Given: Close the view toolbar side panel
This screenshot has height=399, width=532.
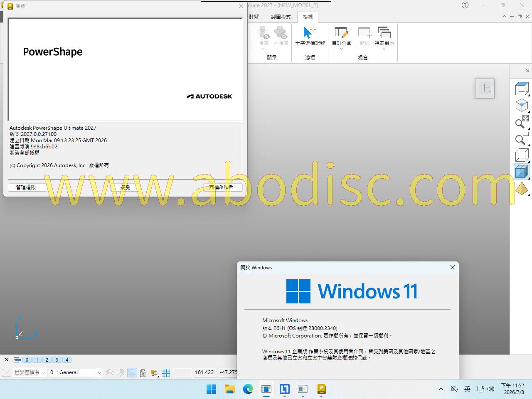Looking at the screenshot, I should click(527, 71).
